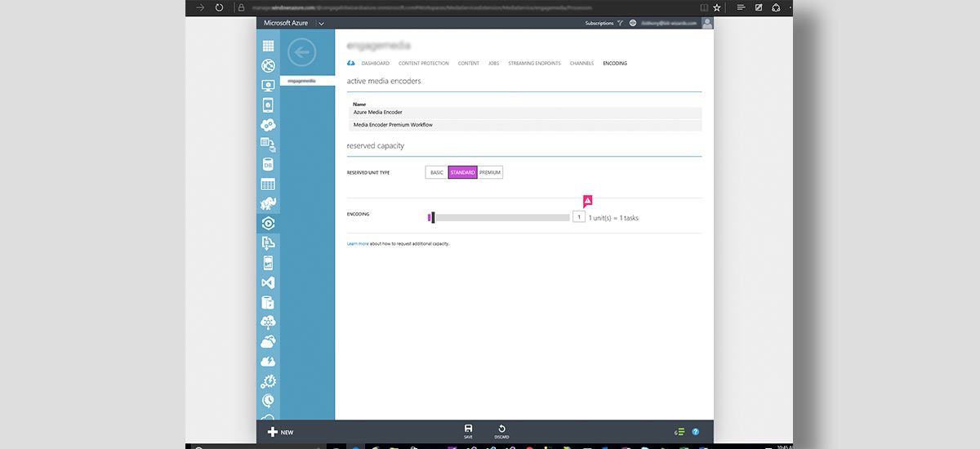Switch to the DASHBOARD tab
980x449 pixels.
pyautogui.click(x=376, y=63)
